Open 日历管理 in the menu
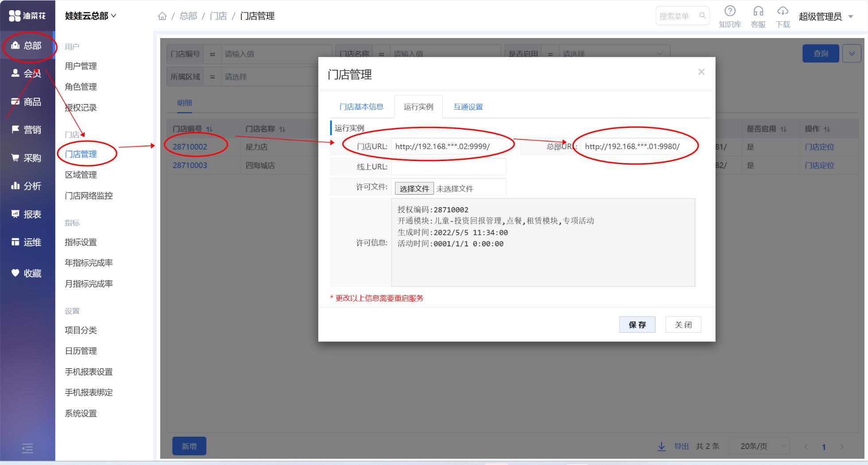Image resolution: width=868 pixels, height=465 pixels. tap(81, 351)
